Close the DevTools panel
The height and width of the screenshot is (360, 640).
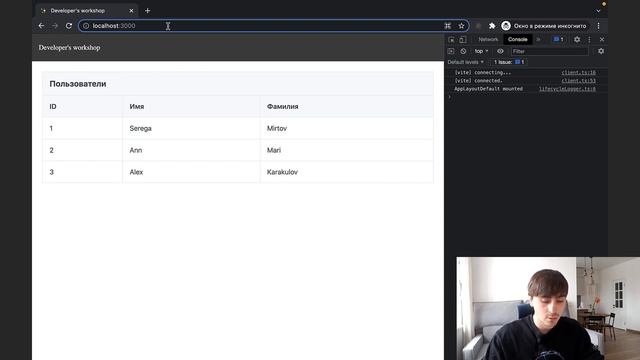[602, 40]
